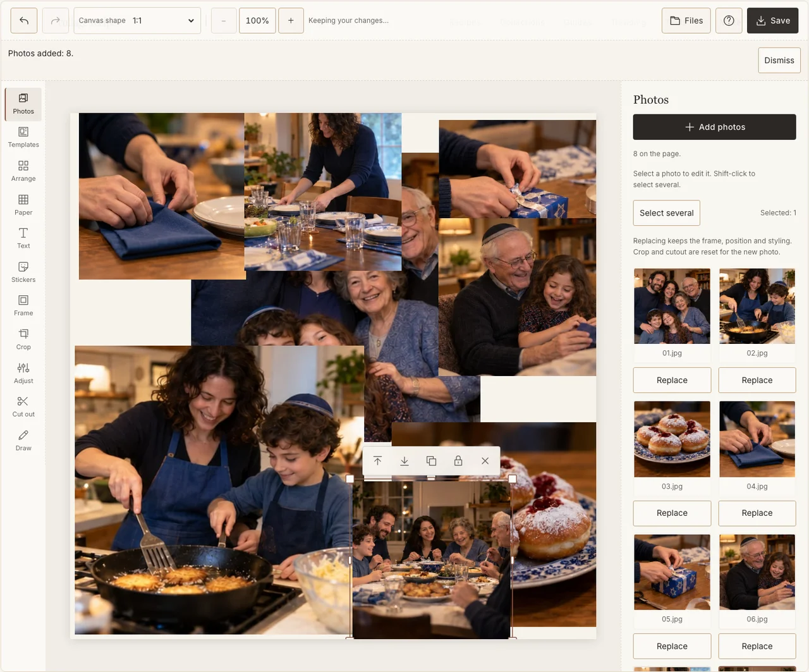Viewport: 809px width, 672px height.
Task: Select the Frame tool
Action: point(23,306)
